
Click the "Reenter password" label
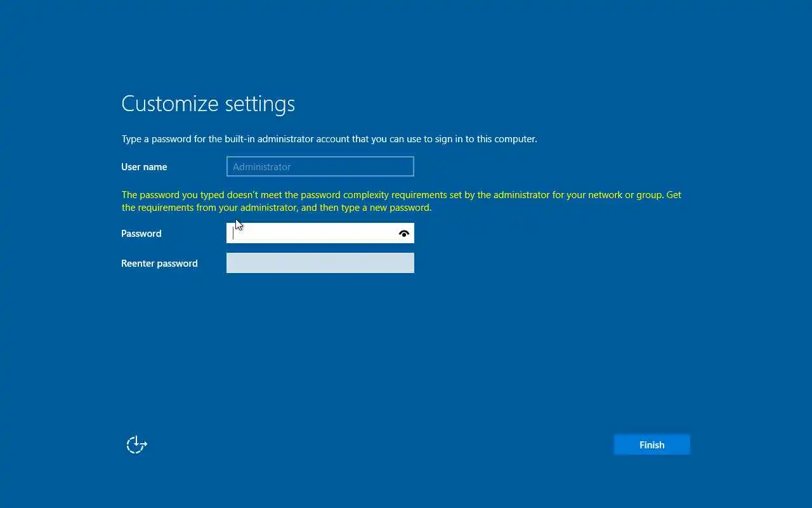coord(159,264)
